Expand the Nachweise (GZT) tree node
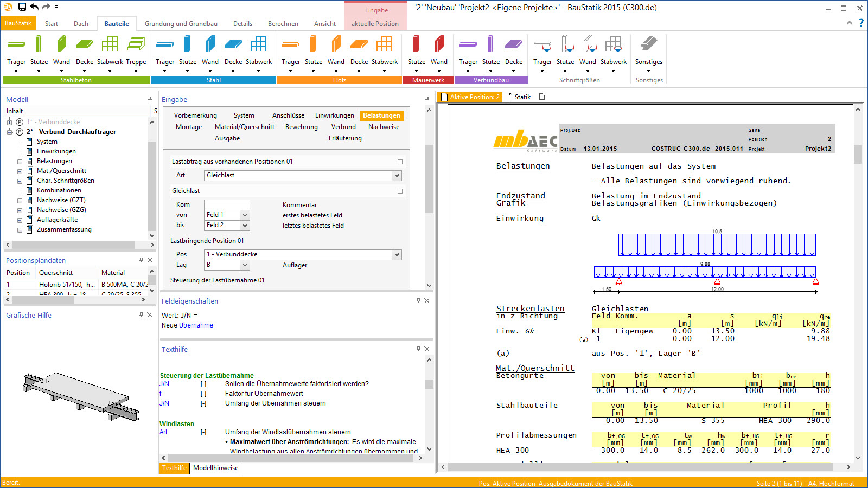This screenshot has width=868, height=488. click(x=20, y=201)
